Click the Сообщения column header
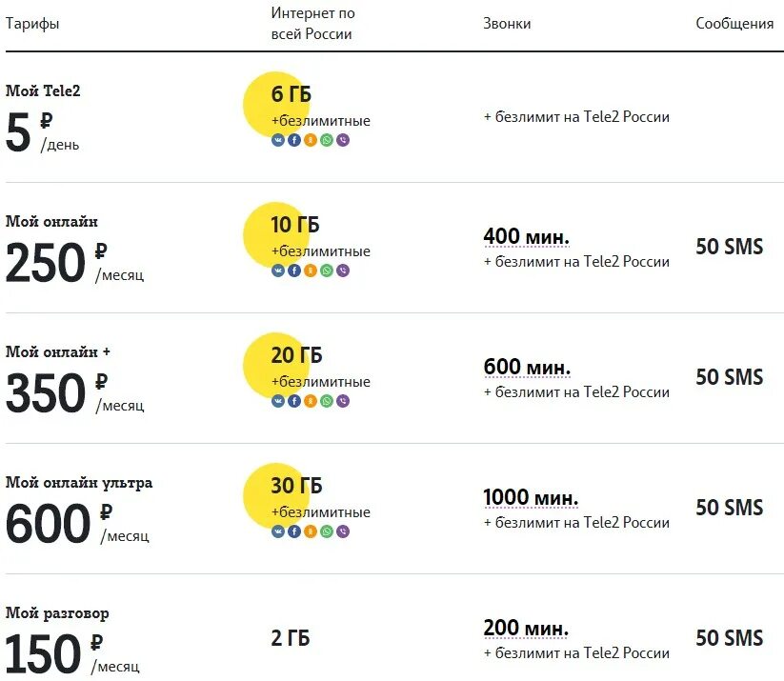The image size is (784, 681). pyautogui.click(x=734, y=24)
